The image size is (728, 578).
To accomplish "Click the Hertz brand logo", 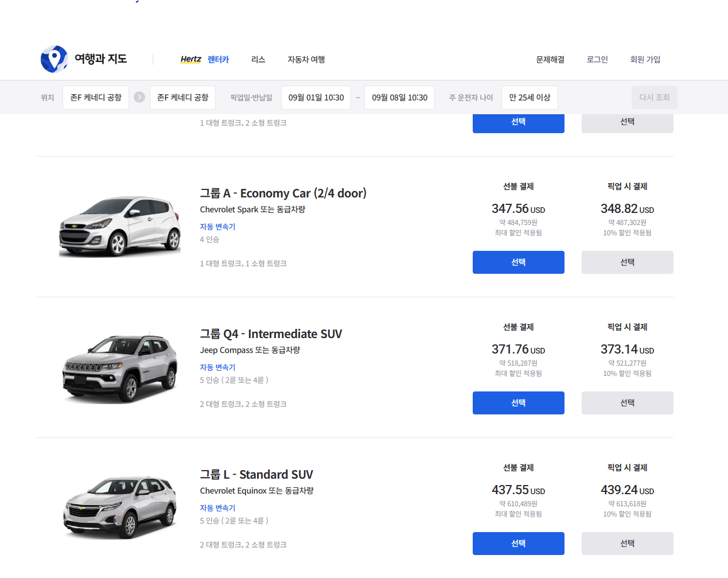I will [x=190, y=59].
